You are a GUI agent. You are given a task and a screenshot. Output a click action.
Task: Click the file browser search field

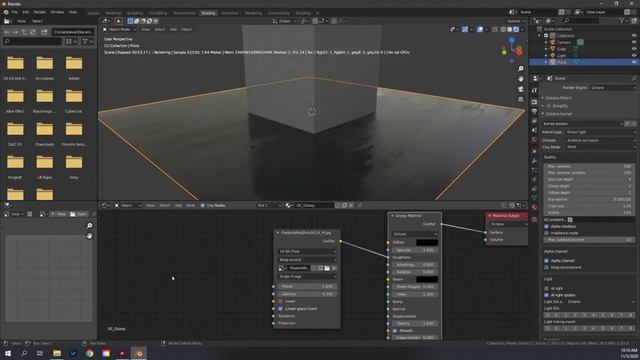coord(33,41)
